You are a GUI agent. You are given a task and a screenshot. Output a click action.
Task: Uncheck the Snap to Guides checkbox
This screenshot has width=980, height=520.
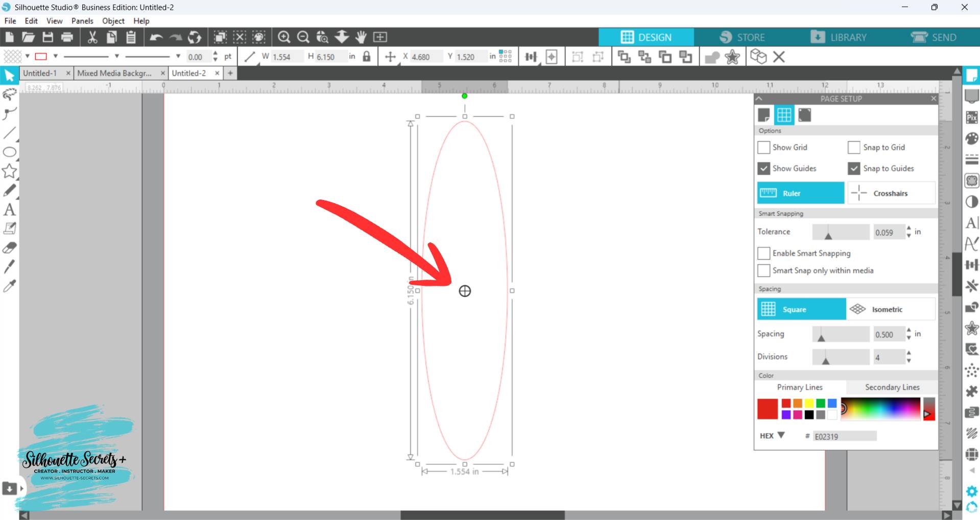[x=854, y=168]
